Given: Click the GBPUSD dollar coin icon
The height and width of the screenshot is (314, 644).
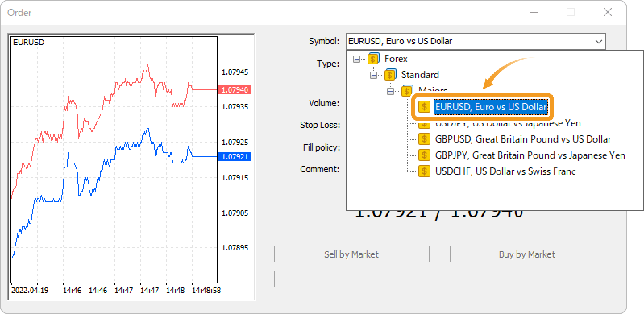Looking at the screenshot, I should pos(424,139).
